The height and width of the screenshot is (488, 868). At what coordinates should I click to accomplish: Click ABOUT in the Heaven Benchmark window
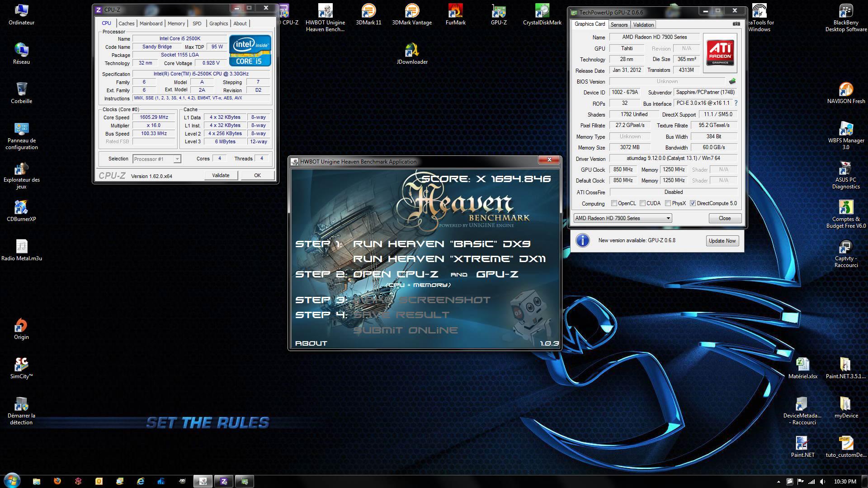tap(311, 343)
